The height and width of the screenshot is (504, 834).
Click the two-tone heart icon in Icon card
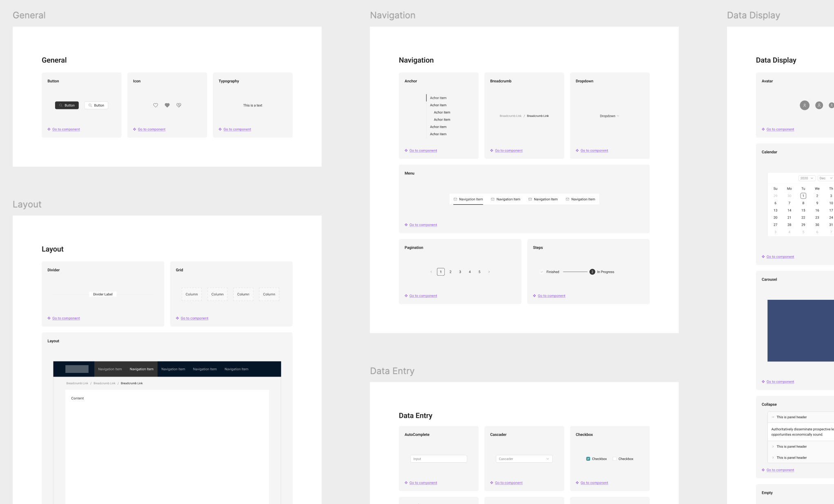pyautogui.click(x=178, y=105)
